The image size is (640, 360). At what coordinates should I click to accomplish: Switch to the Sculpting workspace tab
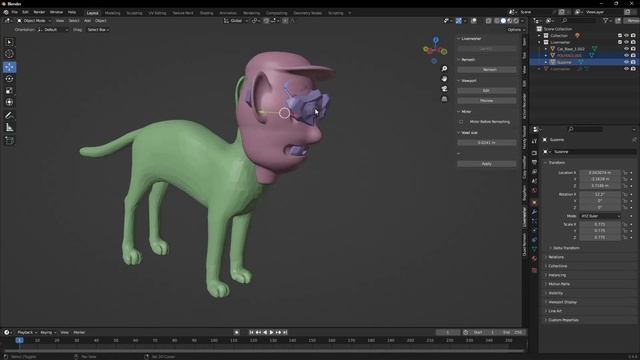coord(134,13)
